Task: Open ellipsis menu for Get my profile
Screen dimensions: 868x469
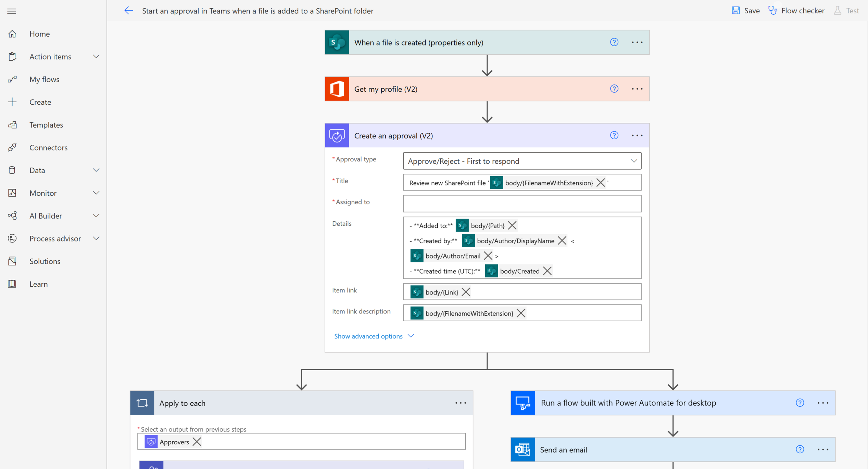Action: tap(637, 89)
